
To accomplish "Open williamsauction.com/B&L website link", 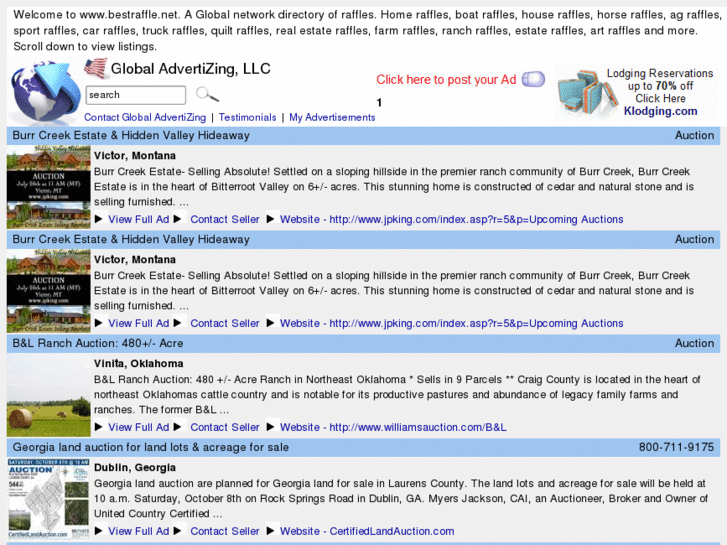I will (x=393, y=427).
